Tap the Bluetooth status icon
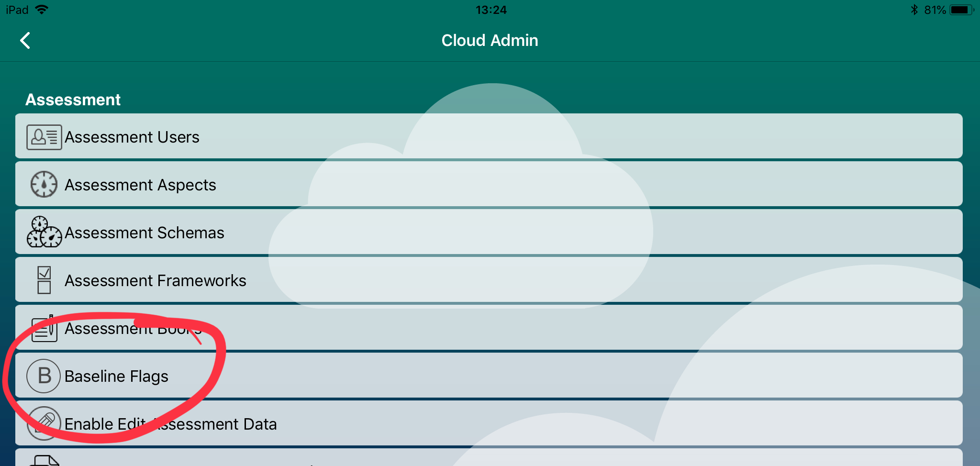The height and width of the screenshot is (466, 980). (x=914, y=10)
